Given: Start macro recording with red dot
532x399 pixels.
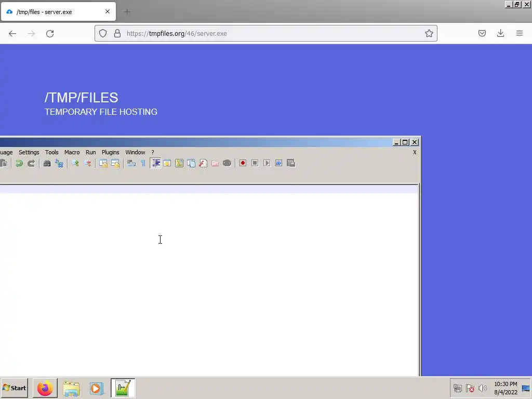Looking at the screenshot, I should point(243,164).
